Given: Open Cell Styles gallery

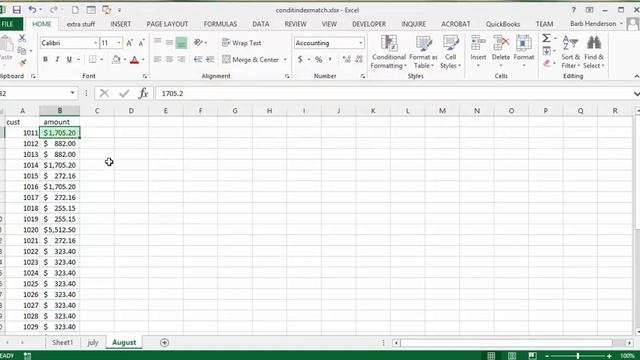Looking at the screenshot, I should click(x=450, y=52).
